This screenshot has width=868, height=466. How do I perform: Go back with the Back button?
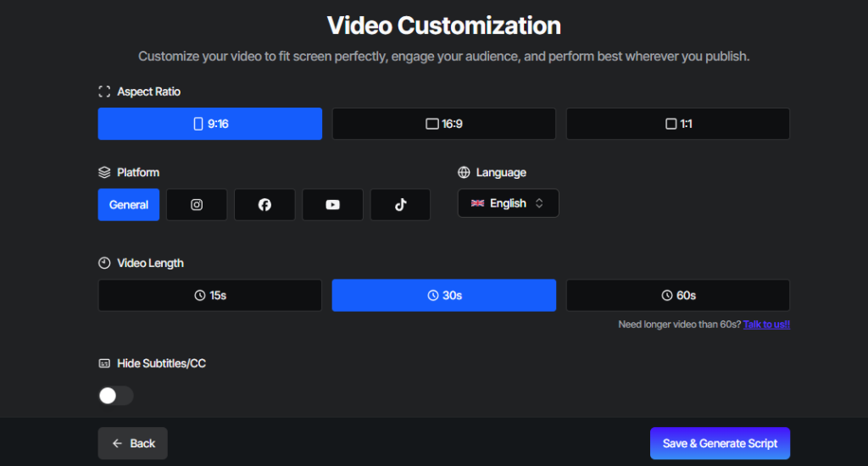[133, 443]
